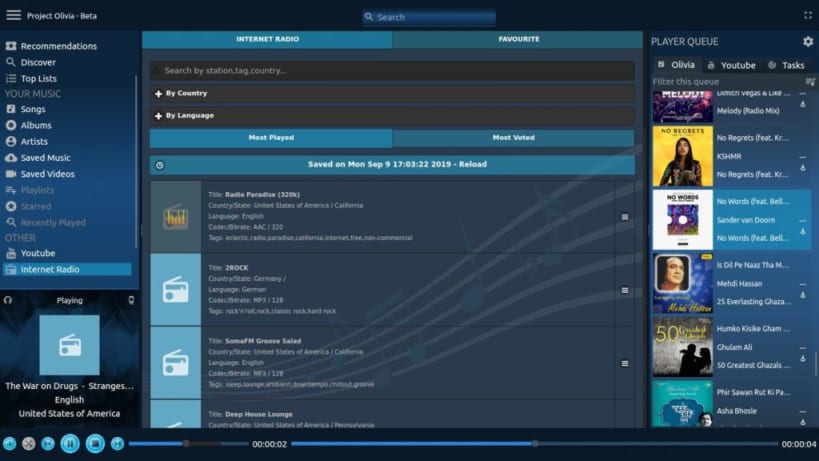Click the lower icon on the Sander van Doorn item
Screen dimensions: 819x461
803,231
